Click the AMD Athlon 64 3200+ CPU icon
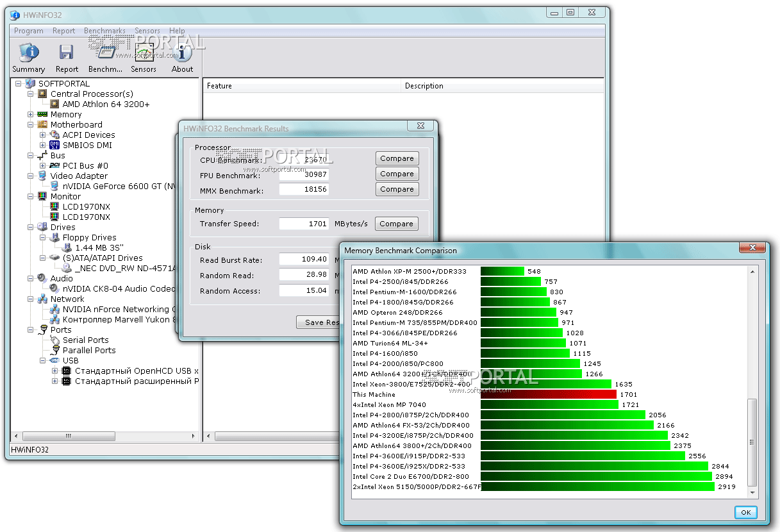 coord(54,104)
